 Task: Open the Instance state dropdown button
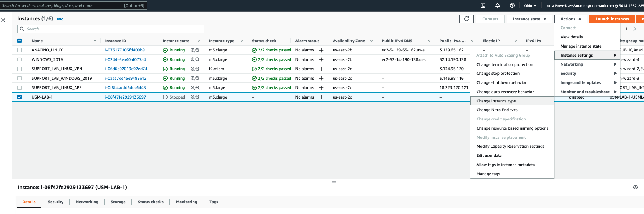point(529,19)
